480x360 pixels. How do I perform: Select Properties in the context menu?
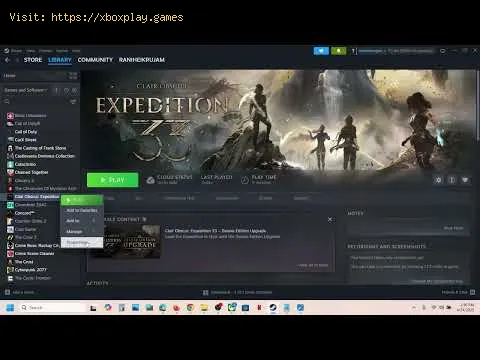82,242
